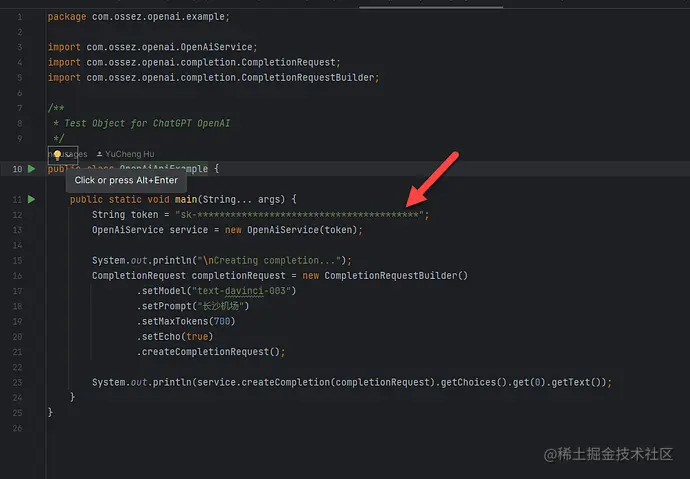690x479 pixels.
Task: Click the class closing brace on line 25
Action: (x=50, y=413)
